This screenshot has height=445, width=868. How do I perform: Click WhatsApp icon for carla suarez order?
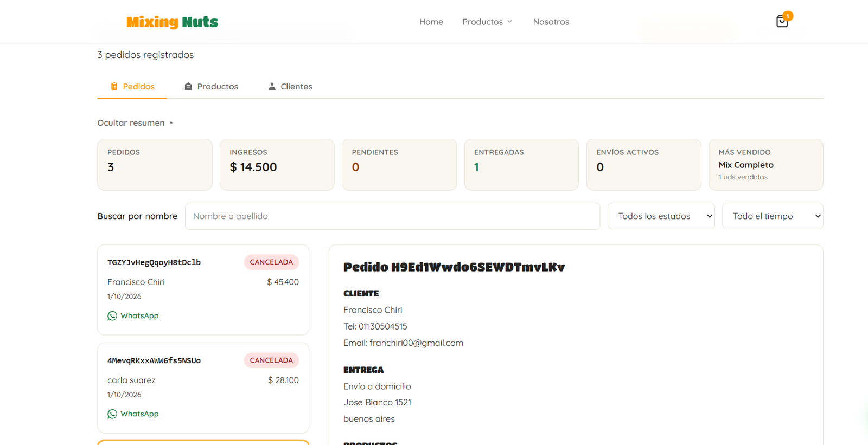tap(112, 414)
